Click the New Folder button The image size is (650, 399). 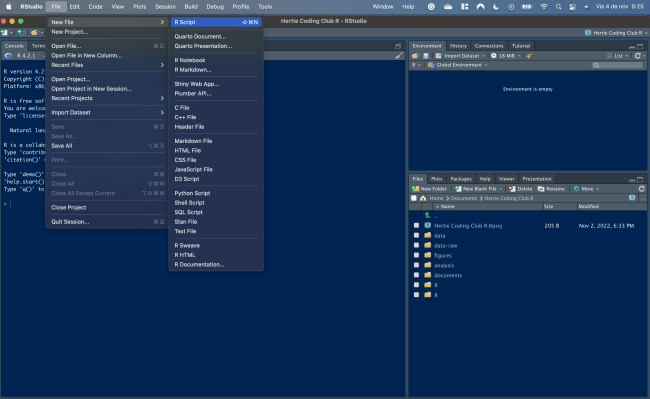click(429, 189)
